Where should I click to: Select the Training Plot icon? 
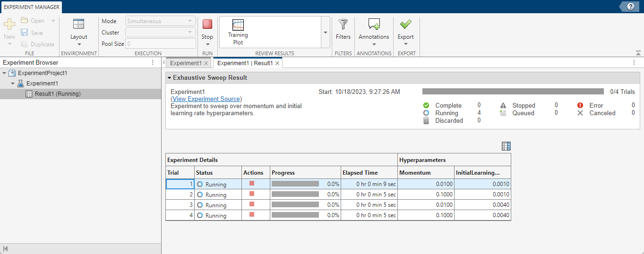pos(238,25)
